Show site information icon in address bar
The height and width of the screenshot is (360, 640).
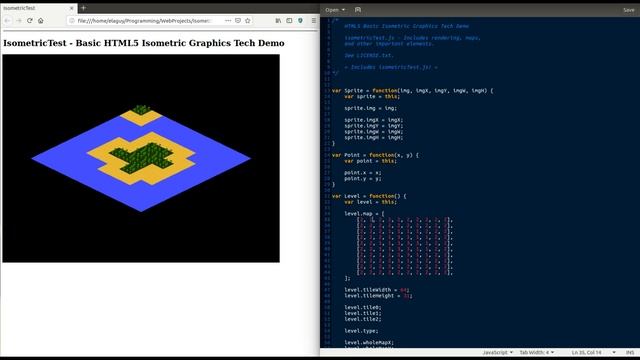click(72, 20)
